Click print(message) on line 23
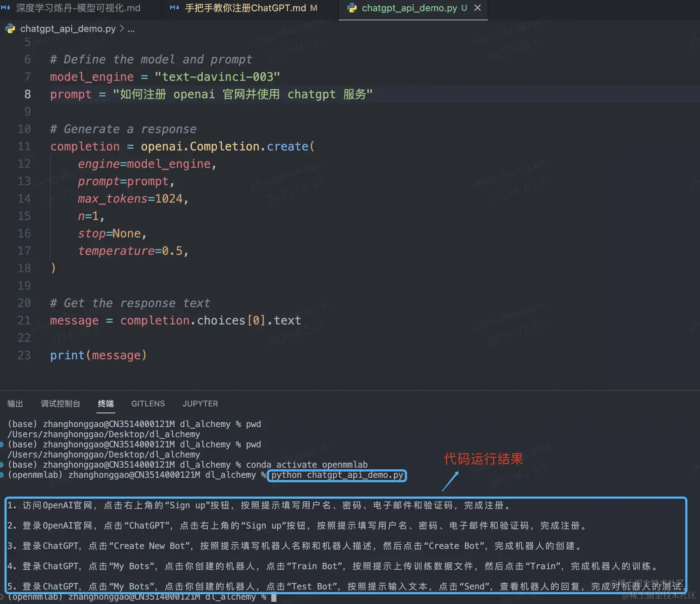Image resolution: width=700 pixels, height=604 pixels. [99, 355]
